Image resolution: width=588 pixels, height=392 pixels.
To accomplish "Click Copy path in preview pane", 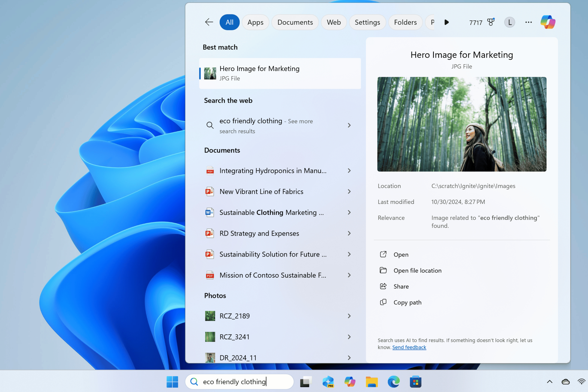I will (407, 302).
